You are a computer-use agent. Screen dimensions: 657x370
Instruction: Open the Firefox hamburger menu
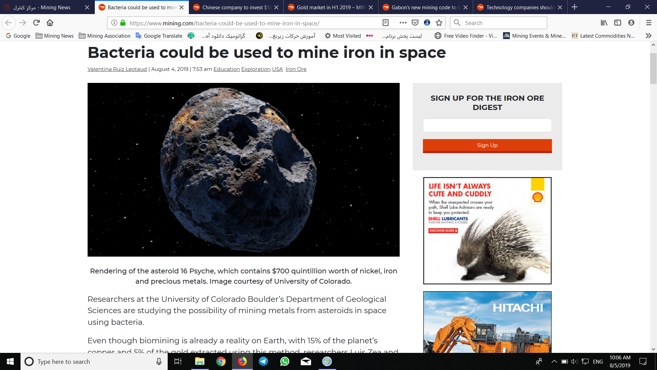coord(648,23)
